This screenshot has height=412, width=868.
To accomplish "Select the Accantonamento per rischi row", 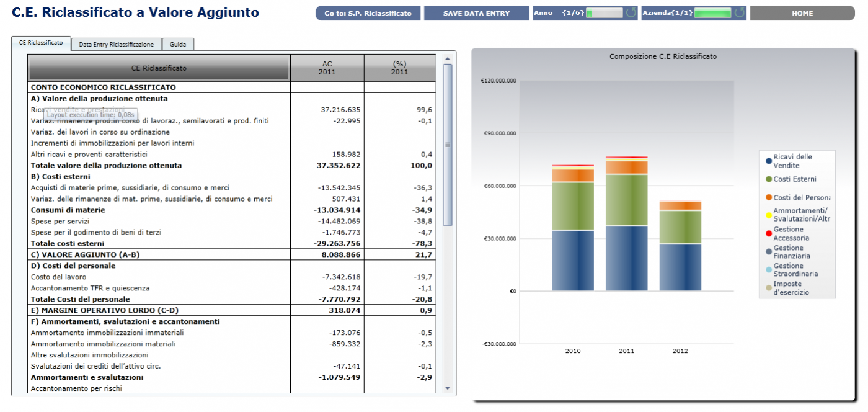I will (232, 388).
